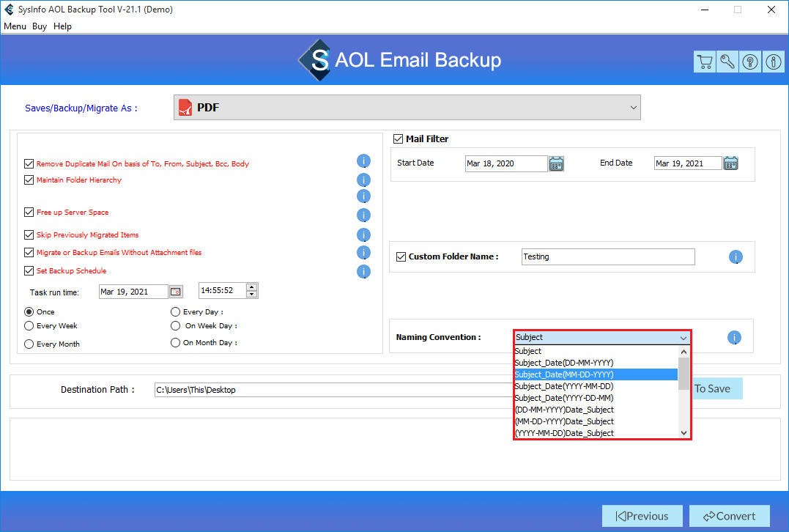Open the End Date calendar picker
Screen dimensions: 789x532
coord(730,163)
